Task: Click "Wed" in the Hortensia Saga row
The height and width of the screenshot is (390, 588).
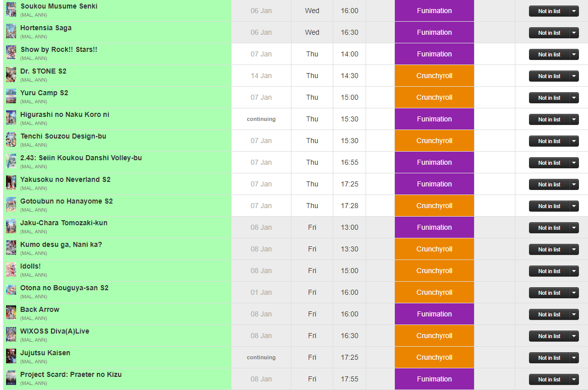Action: pyautogui.click(x=312, y=33)
